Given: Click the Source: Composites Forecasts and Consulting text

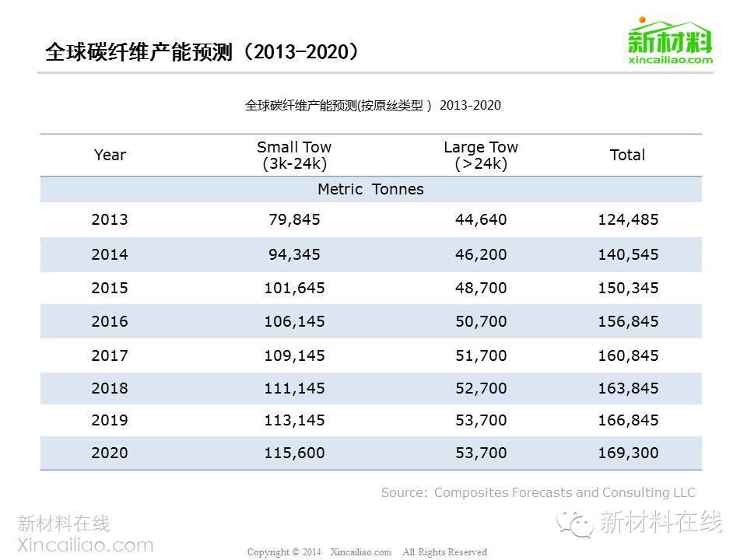Looking at the screenshot, I should click(x=538, y=492).
